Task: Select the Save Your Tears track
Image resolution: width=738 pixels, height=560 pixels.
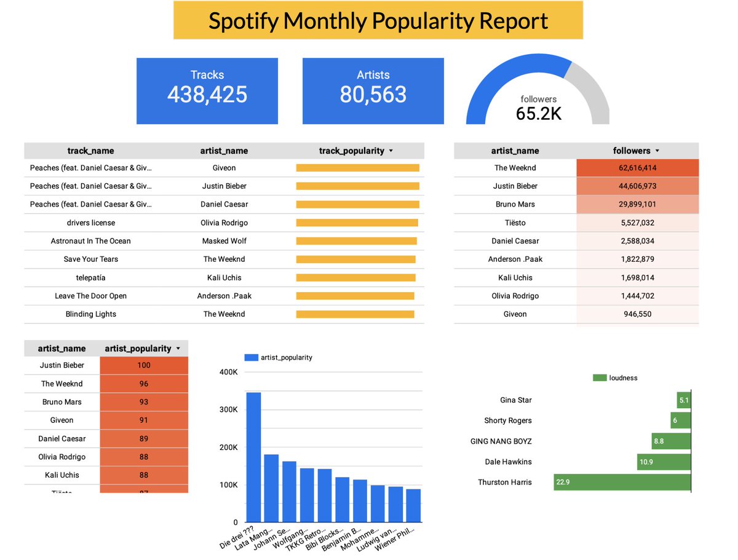Action: click(91, 259)
